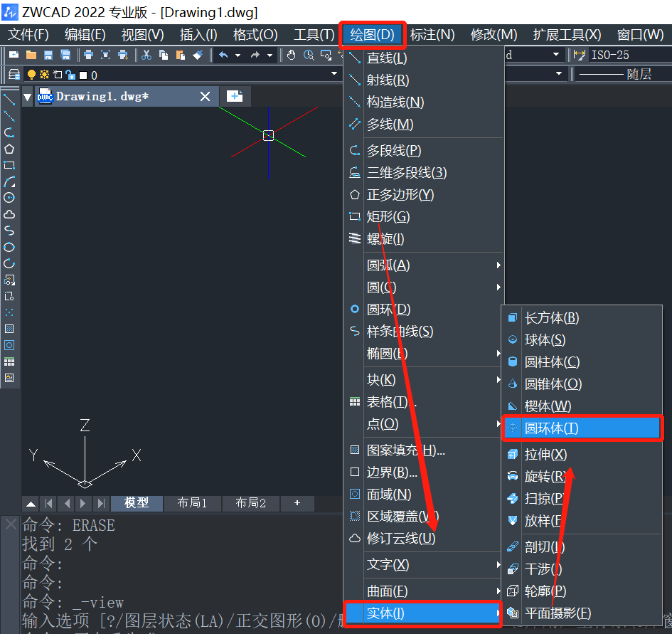The image size is (672, 634).
Task: Select the Table tool in left toolbar
Action: (9, 361)
